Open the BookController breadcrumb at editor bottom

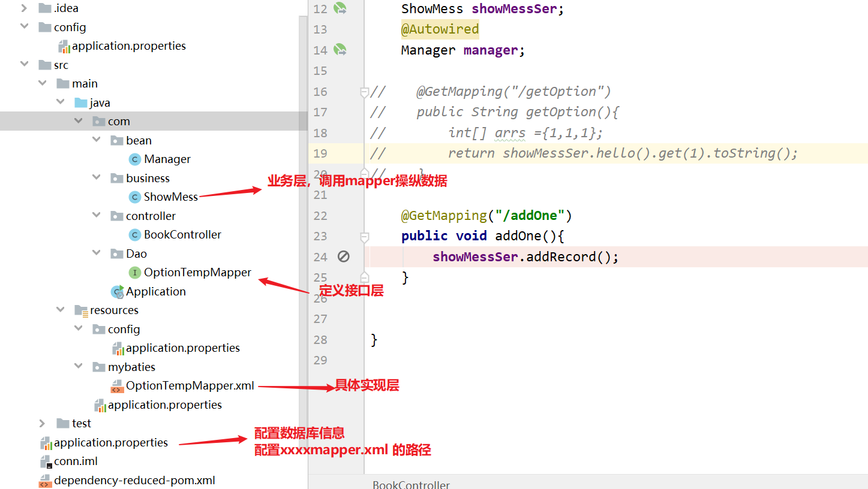[411, 484]
